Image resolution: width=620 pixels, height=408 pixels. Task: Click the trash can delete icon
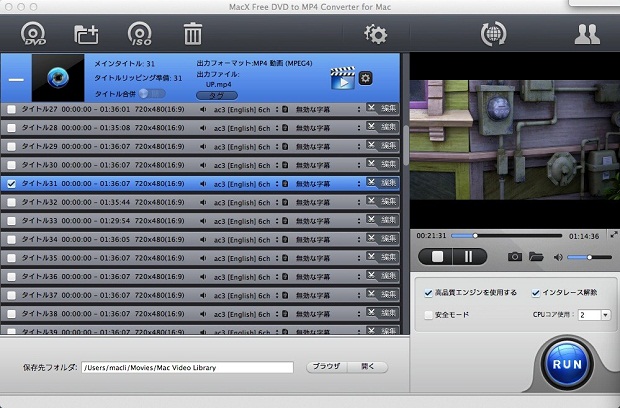[193, 34]
